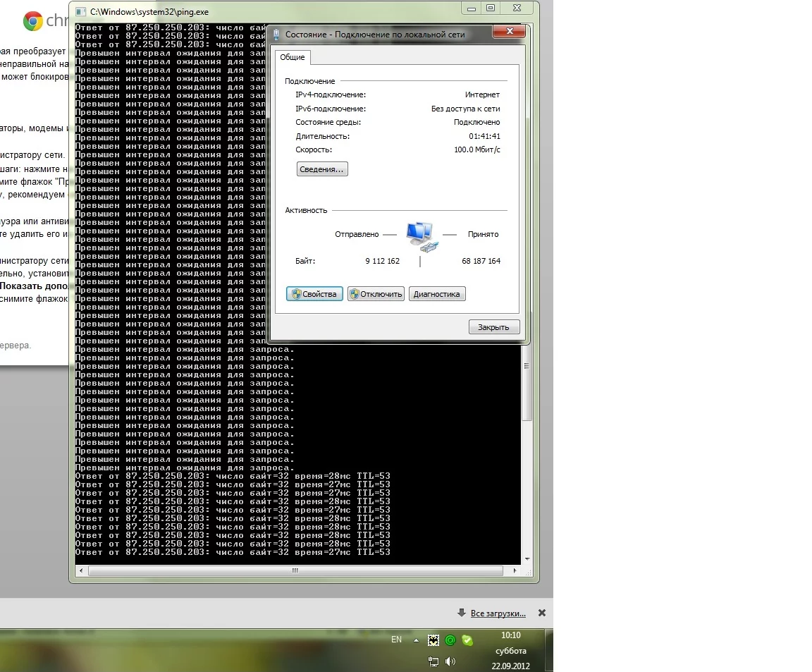This screenshot has height=672, width=812.
Task: Close the Состояние dialog with red X
Action: click(x=510, y=31)
